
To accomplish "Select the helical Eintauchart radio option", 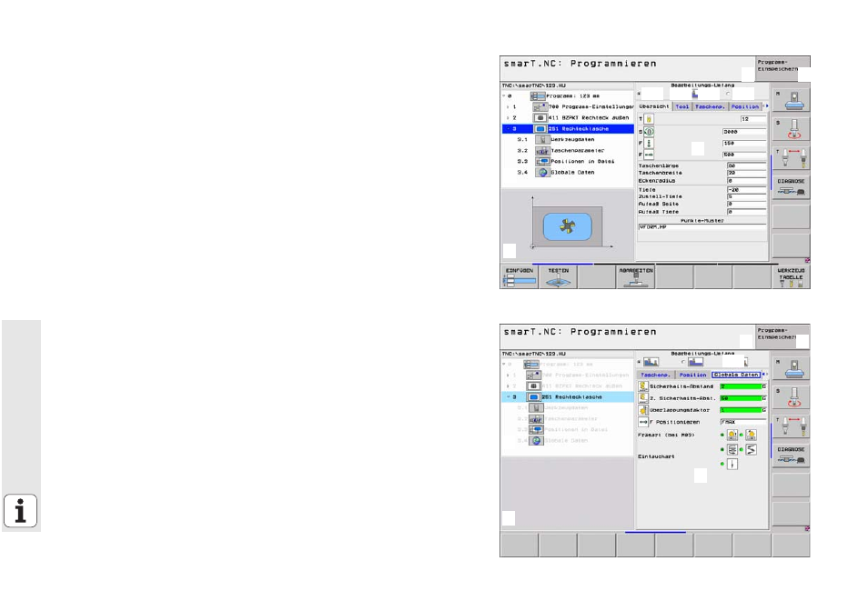I will click(x=722, y=449).
